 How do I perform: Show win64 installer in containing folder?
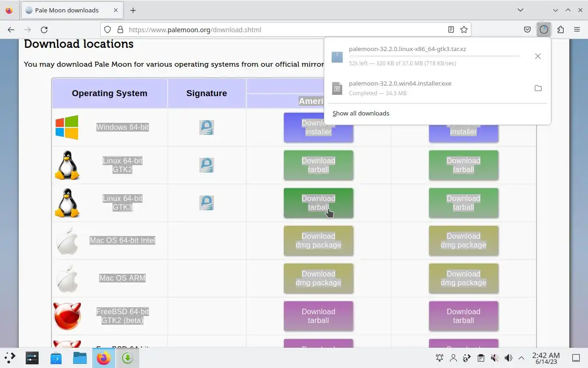point(538,88)
